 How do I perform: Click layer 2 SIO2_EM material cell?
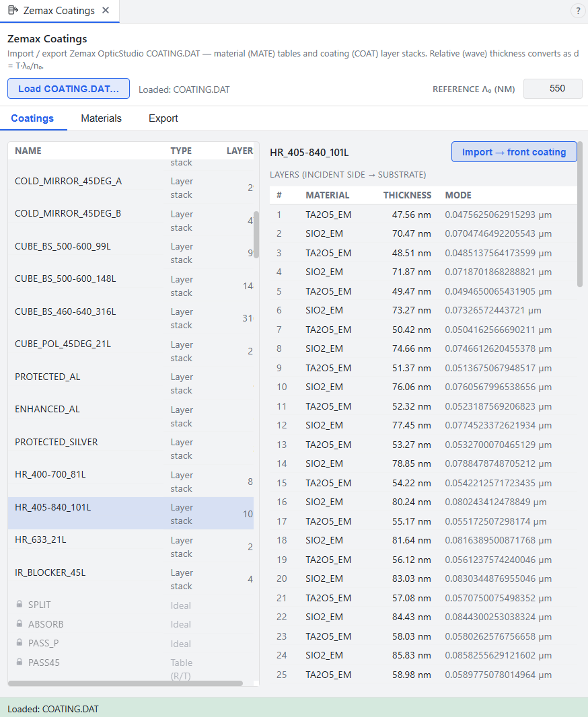click(x=324, y=233)
